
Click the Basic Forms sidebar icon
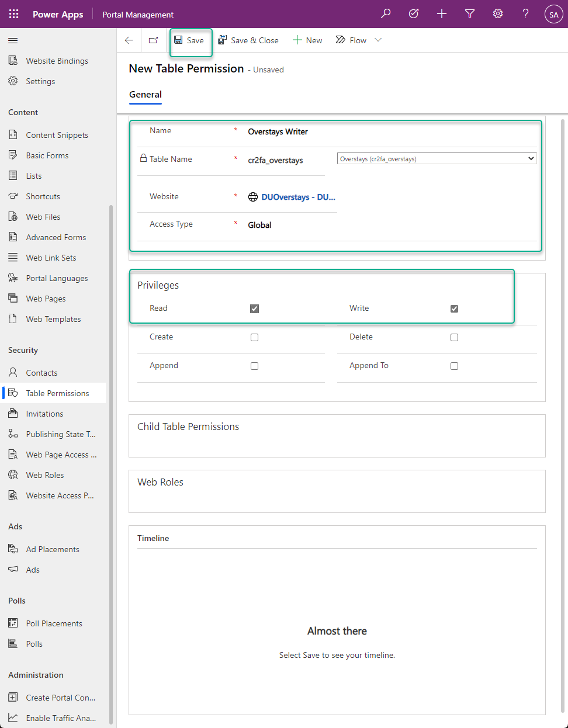click(x=13, y=155)
